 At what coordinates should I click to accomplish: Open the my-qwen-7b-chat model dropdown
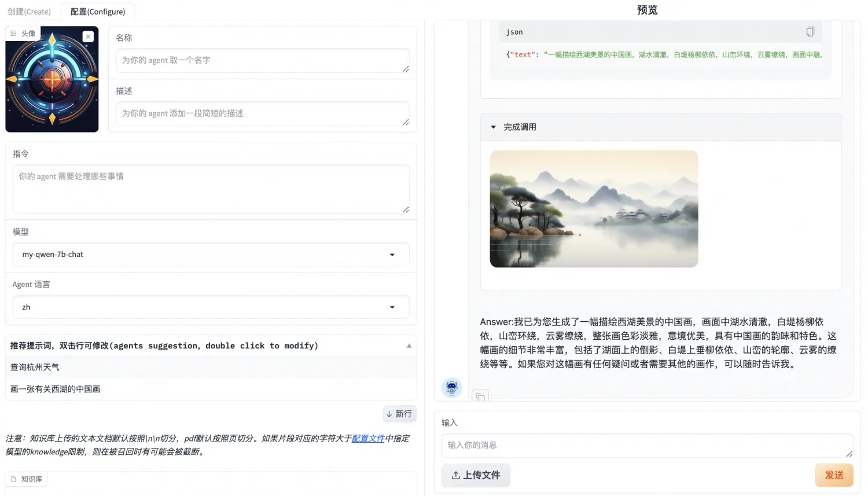point(211,255)
